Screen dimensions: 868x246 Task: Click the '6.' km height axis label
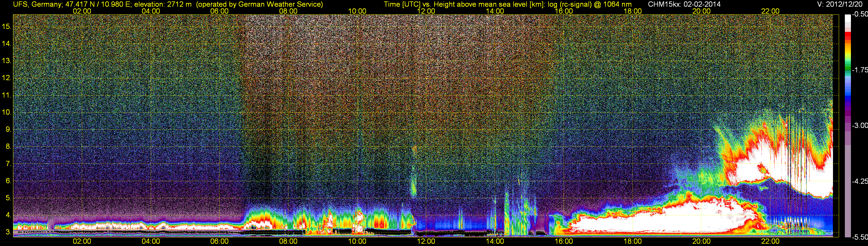[9, 181]
